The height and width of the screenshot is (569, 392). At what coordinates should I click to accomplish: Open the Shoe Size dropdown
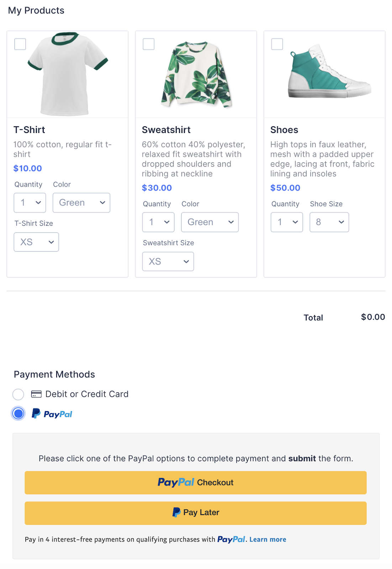pos(329,222)
